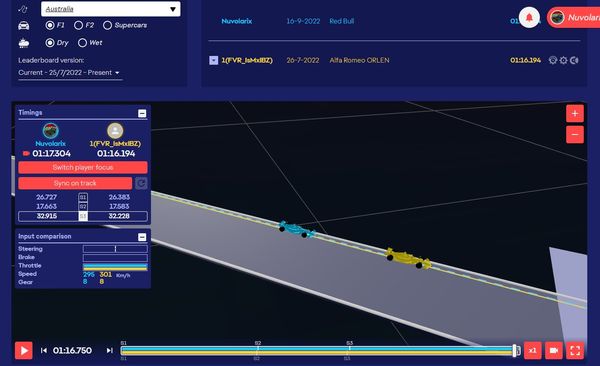Screen dimensions: 600x366
Task: Skip to previous frame in replay
Action: pos(44,350)
